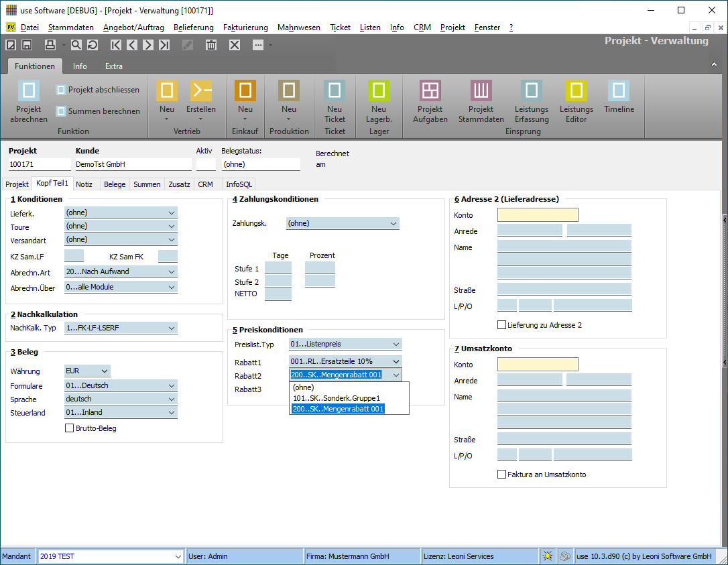Image resolution: width=728 pixels, height=565 pixels.
Task: Launch the Leistungs Editor
Action: pyautogui.click(x=576, y=91)
